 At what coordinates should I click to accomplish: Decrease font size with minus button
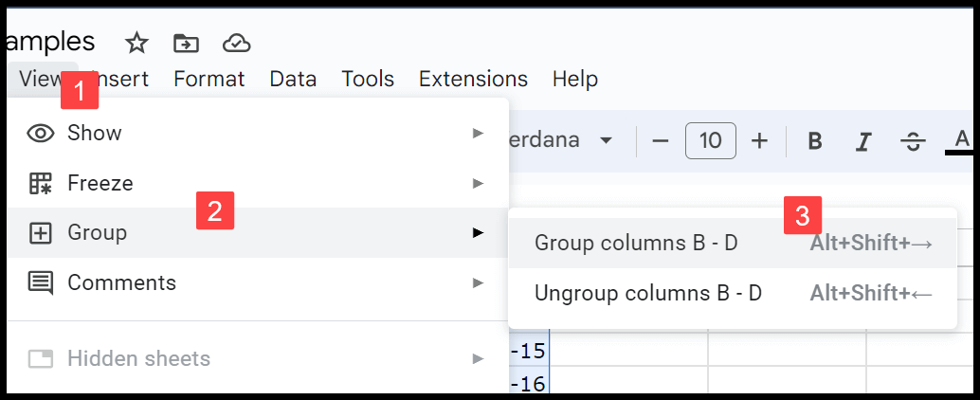[x=660, y=141]
